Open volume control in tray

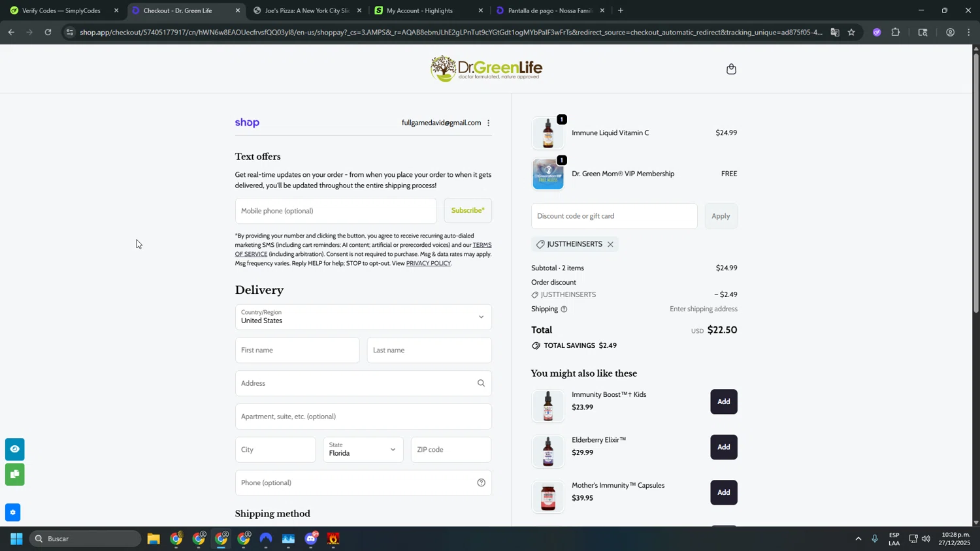point(926,539)
